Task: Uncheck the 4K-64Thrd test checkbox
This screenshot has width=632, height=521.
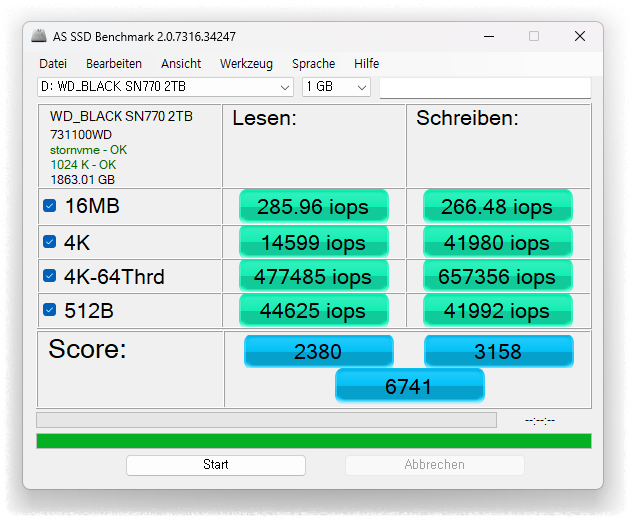Action: [50, 276]
